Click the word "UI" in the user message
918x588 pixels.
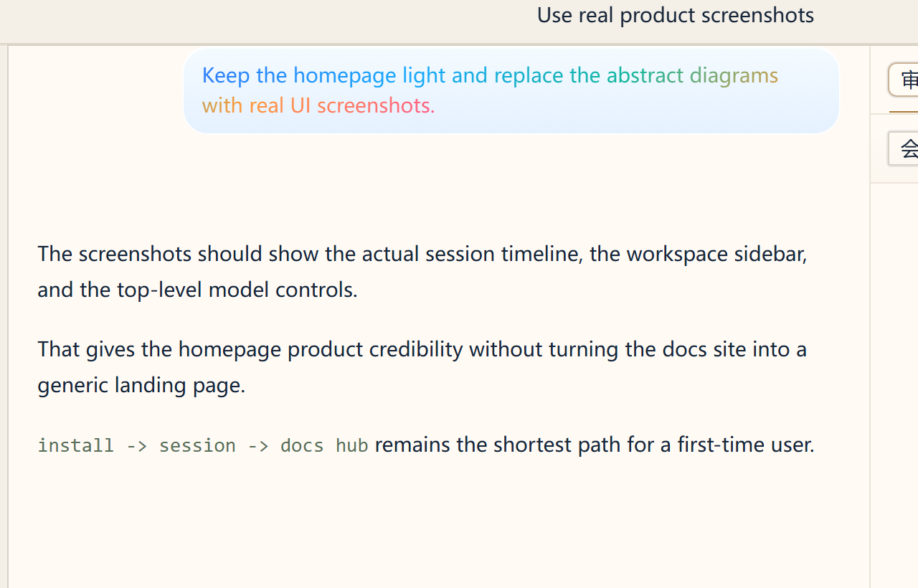point(300,105)
